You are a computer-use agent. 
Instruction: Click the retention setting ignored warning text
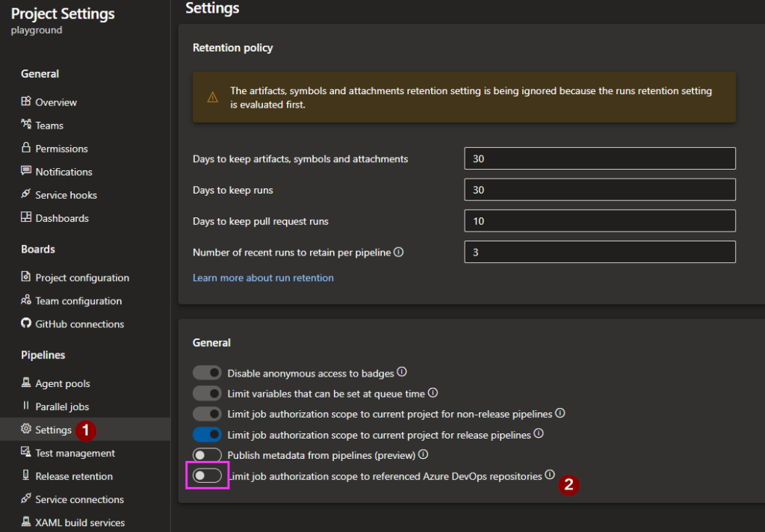point(471,98)
